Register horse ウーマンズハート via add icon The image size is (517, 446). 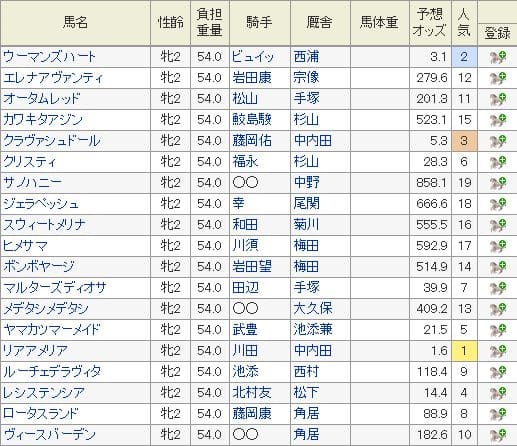coord(498,57)
